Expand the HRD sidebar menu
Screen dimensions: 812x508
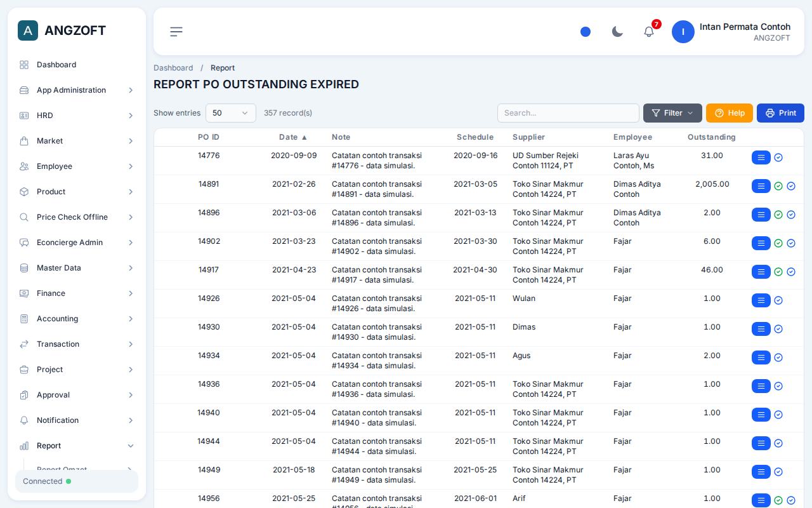[x=77, y=116]
